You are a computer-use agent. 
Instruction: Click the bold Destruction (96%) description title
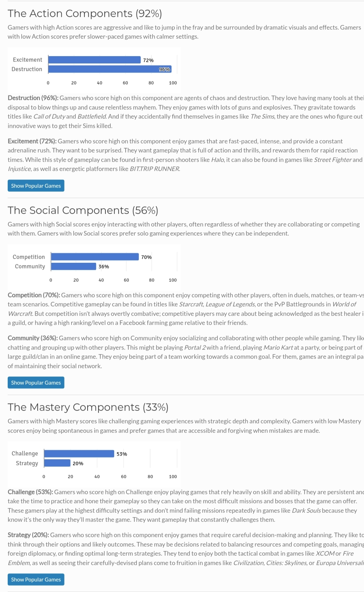click(x=33, y=98)
